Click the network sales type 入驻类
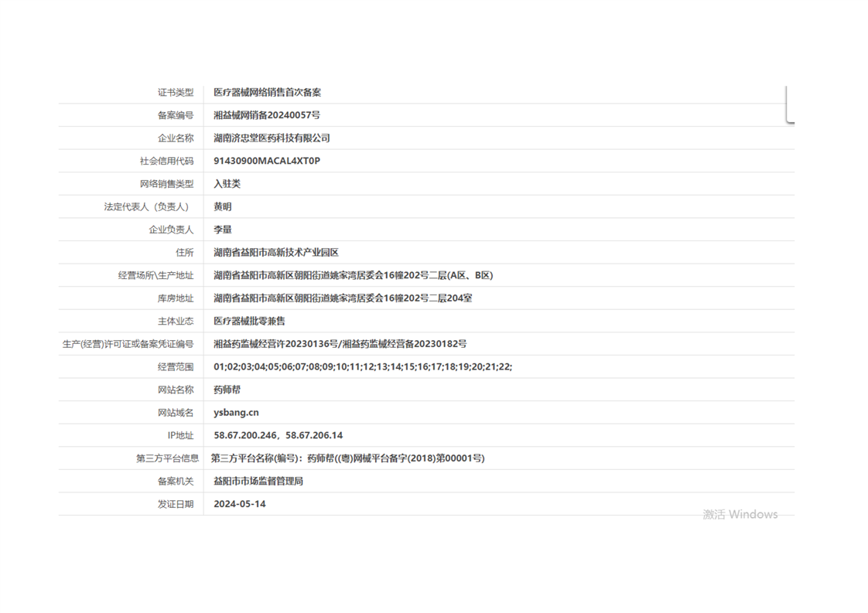 pos(227,184)
